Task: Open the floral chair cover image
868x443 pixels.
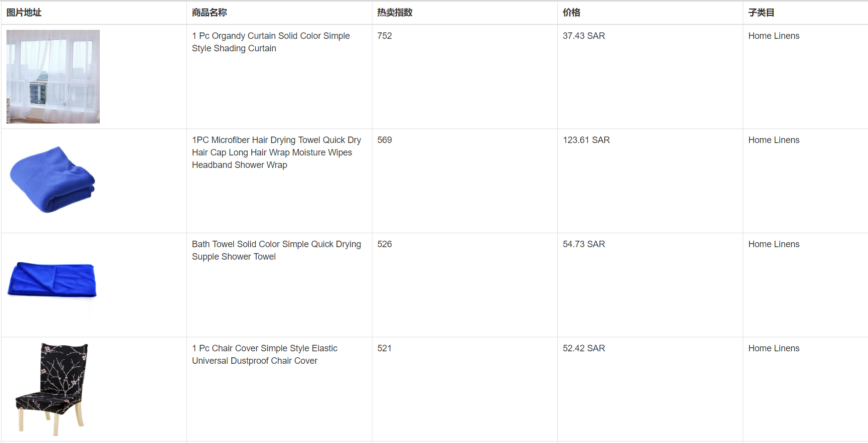Action: pyautogui.click(x=52, y=387)
